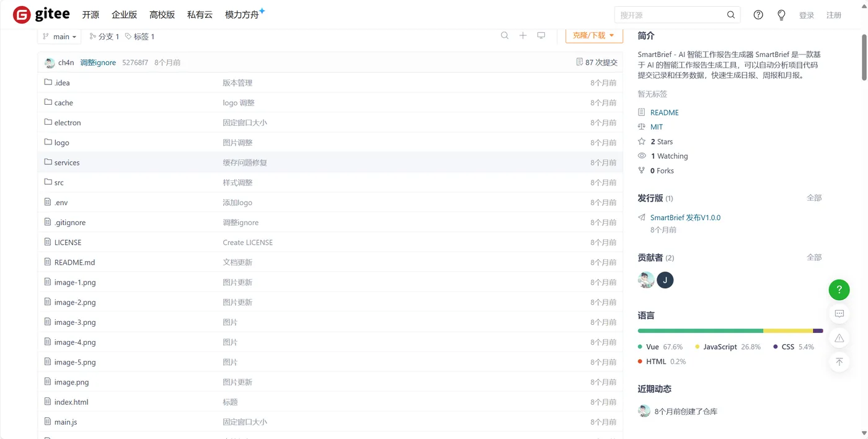Click the yellow JavaScript language bar segment
The width and height of the screenshot is (868, 439).
(788, 331)
